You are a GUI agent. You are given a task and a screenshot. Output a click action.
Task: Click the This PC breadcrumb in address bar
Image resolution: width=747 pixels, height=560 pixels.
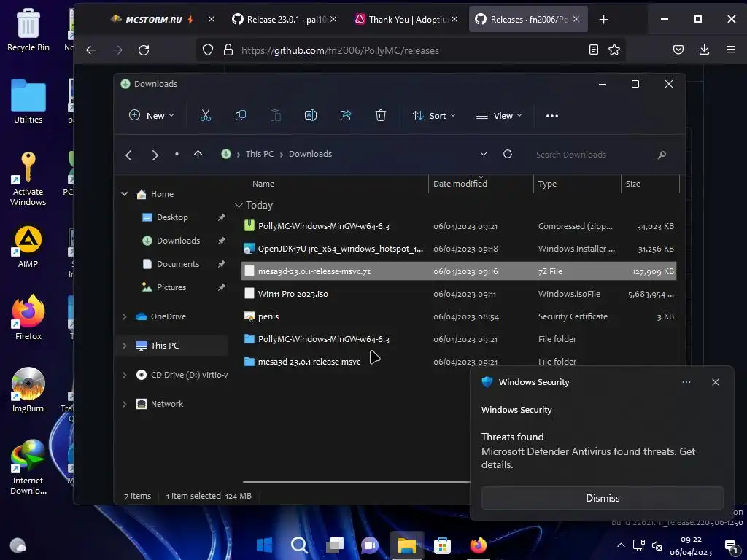260,154
